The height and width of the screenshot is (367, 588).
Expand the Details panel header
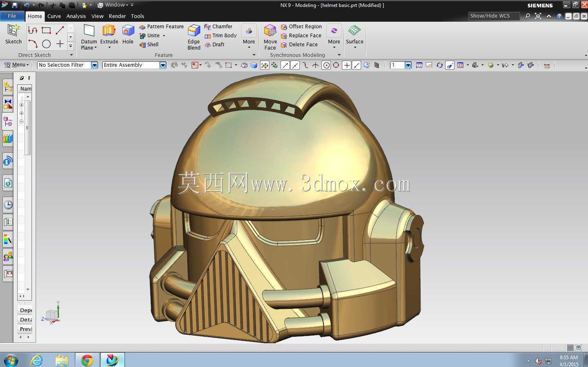(x=25, y=319)
